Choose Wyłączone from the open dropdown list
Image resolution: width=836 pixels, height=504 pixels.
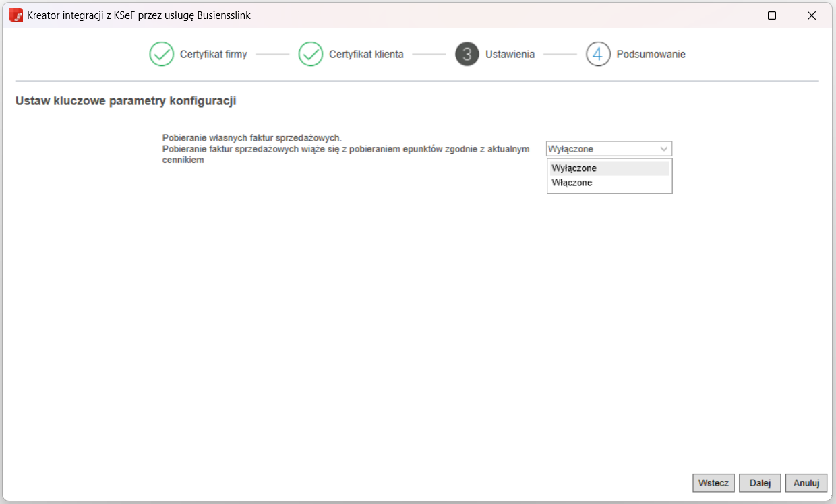(574, 168)
